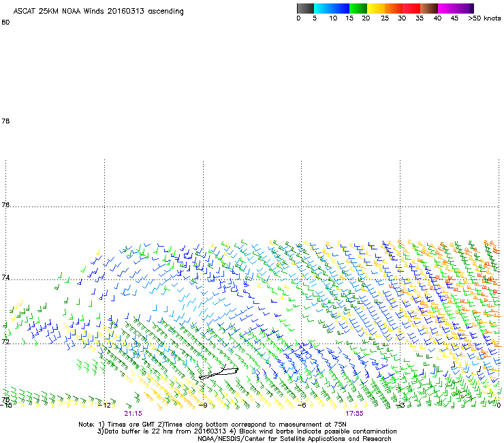
Task: Click the longitude label -12 on bottom axis
Action: pyautogui.click(x=105, y=405)
